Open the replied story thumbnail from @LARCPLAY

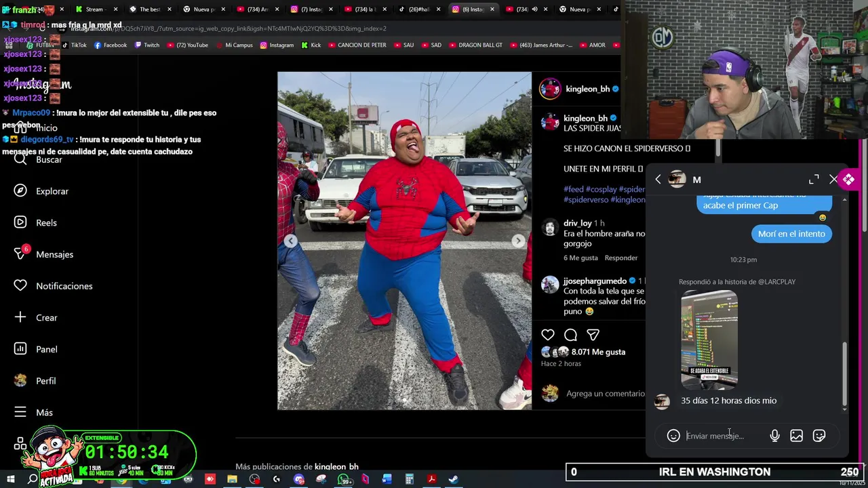coord(709,340)
